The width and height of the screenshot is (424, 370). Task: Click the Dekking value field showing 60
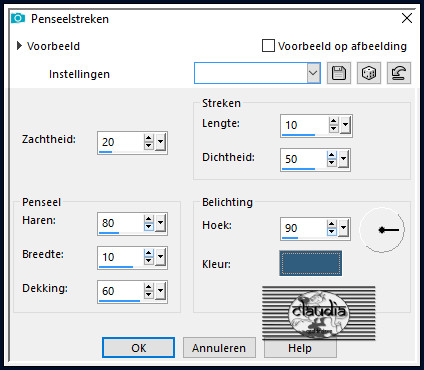click(121, 291)
